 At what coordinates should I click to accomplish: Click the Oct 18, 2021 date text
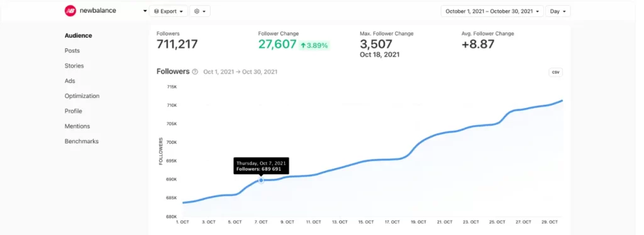[380, 55]
